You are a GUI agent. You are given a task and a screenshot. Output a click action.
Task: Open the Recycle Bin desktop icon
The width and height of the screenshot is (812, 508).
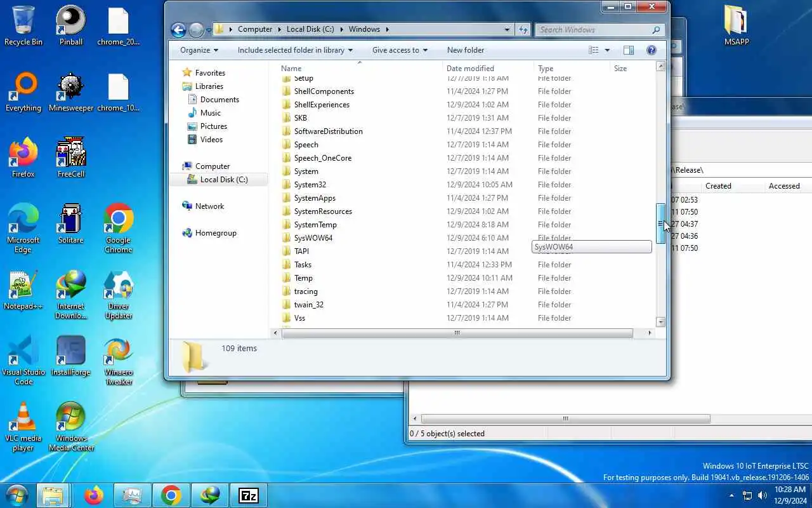coord(23,26)
